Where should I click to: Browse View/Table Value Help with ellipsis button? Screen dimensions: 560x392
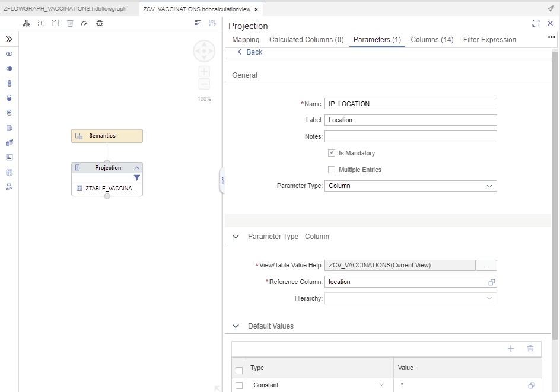[486, 265]
